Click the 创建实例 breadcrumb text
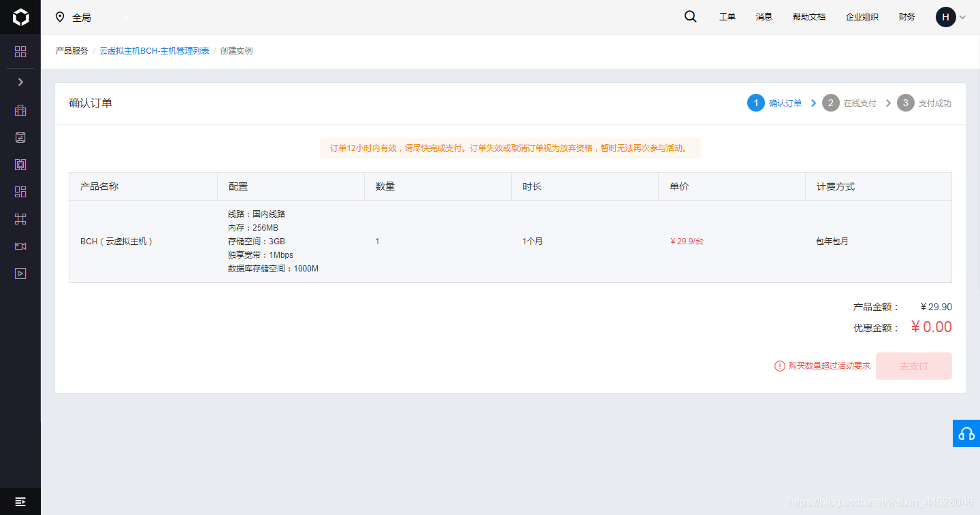This screenshot has width=980, height=515. point(236,51)
